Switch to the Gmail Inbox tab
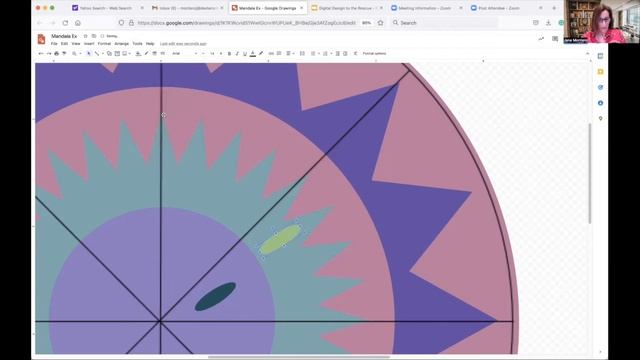The width and height of the screenshot is (640, 360). point(187,8)
